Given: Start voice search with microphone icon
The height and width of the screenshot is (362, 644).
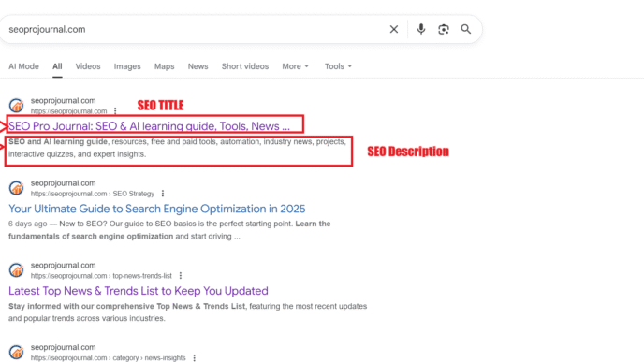Looking at the screenshot, I should pyautogui.click(x=421, y=29).
